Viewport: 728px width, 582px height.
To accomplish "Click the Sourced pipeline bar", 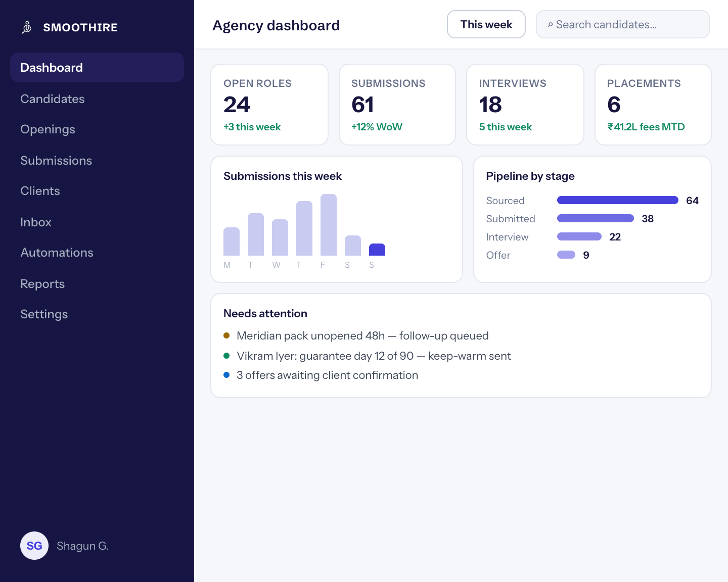I will [618, 200].
